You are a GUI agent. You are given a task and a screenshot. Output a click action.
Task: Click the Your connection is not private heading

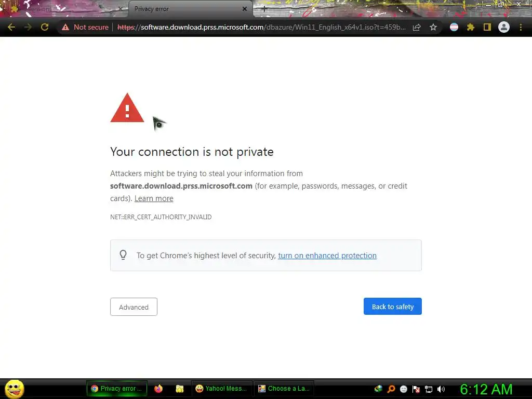[x=192, y=152]
